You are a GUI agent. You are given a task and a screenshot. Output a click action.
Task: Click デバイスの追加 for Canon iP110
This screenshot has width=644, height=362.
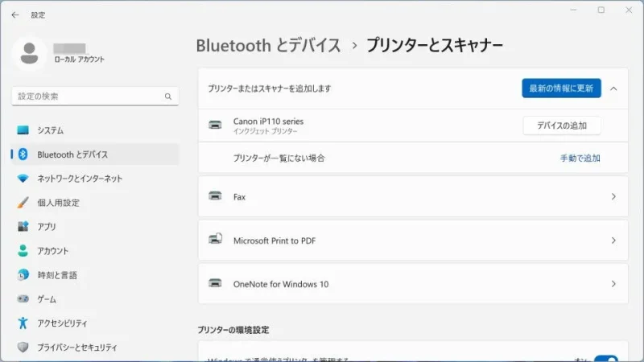coord(562,125)
